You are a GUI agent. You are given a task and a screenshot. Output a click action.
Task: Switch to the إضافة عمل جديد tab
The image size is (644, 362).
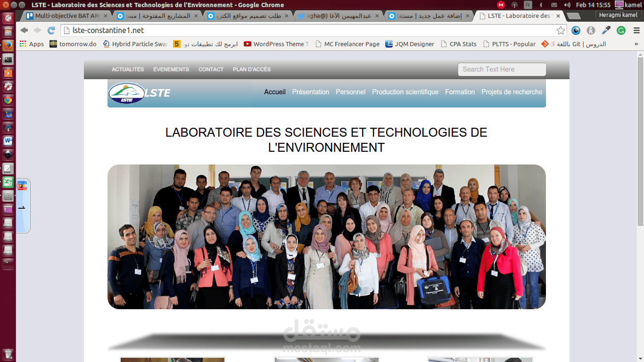(429, 16)
